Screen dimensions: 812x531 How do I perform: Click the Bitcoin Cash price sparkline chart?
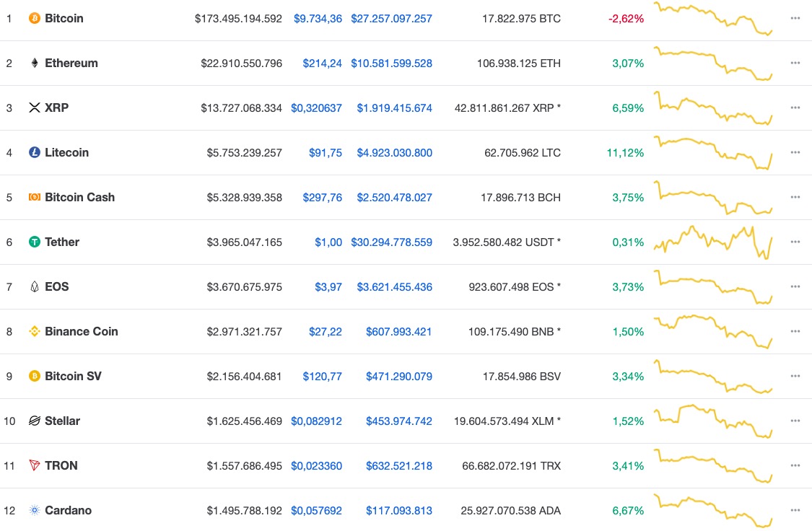pyautogui.click(x=713, y=197)
